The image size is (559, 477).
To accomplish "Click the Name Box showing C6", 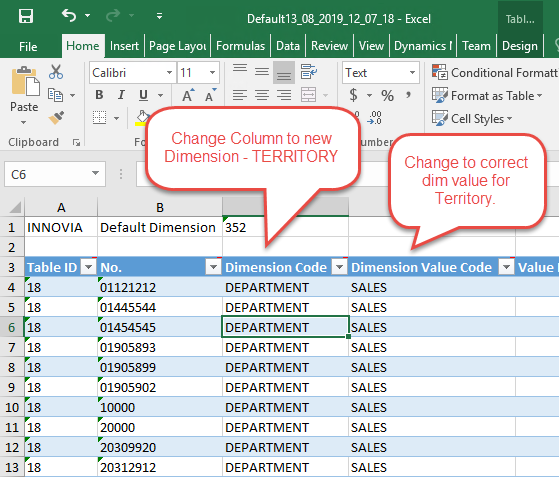I will [x=47, y=174].
